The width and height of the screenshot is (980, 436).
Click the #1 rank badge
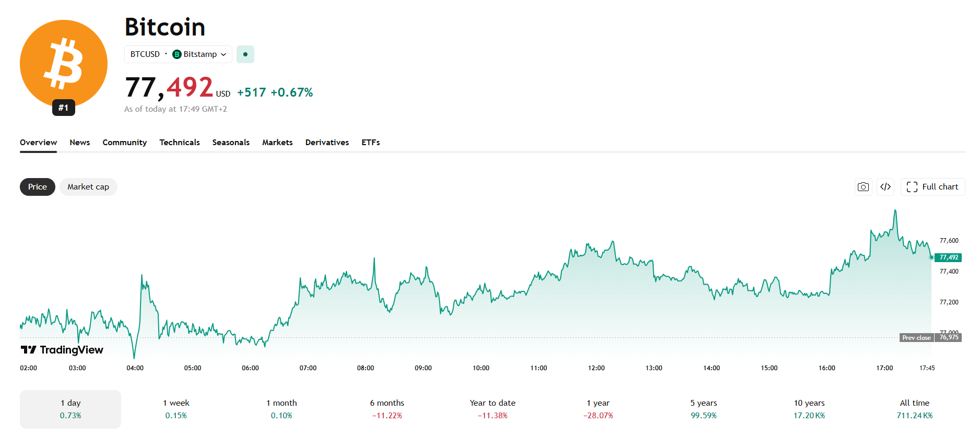coord(64,108)
